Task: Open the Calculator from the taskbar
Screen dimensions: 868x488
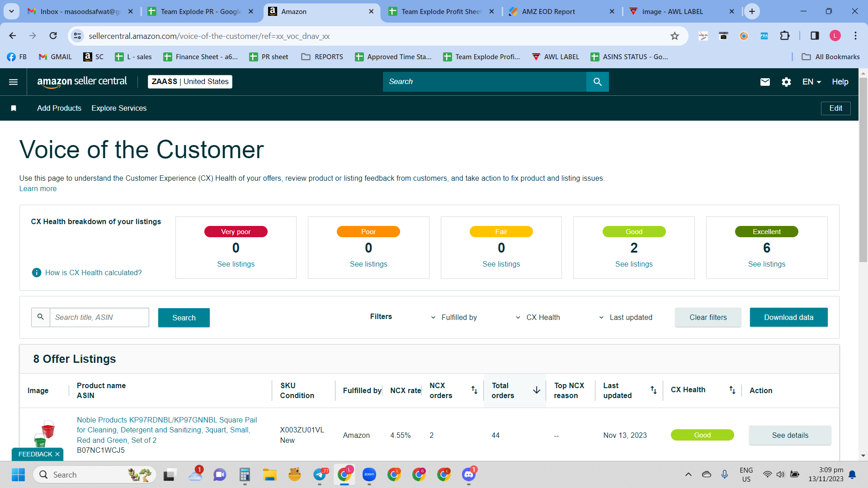Action: tap(245, 475)
